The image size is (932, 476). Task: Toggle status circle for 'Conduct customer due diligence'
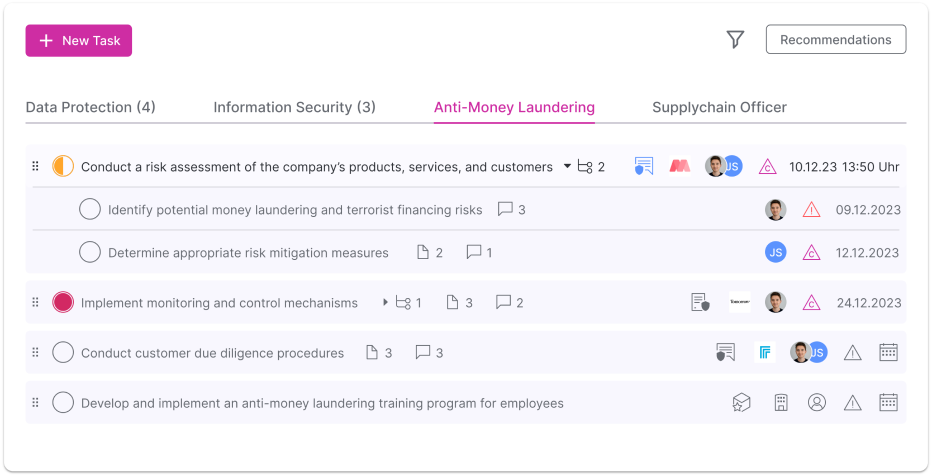(63, 352)
